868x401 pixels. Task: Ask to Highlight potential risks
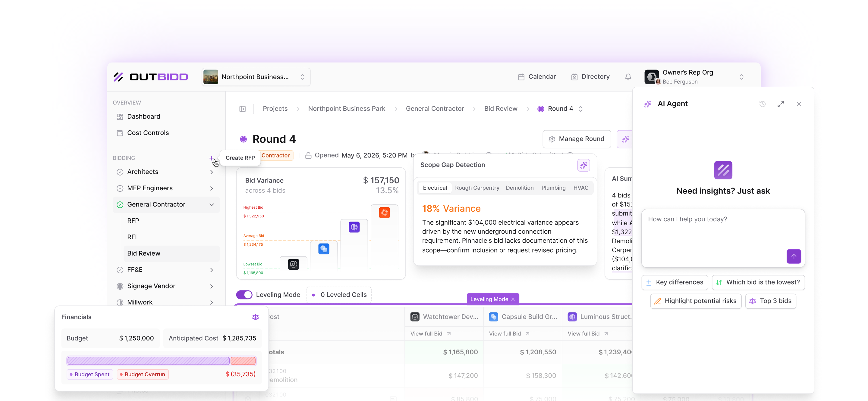696,301
